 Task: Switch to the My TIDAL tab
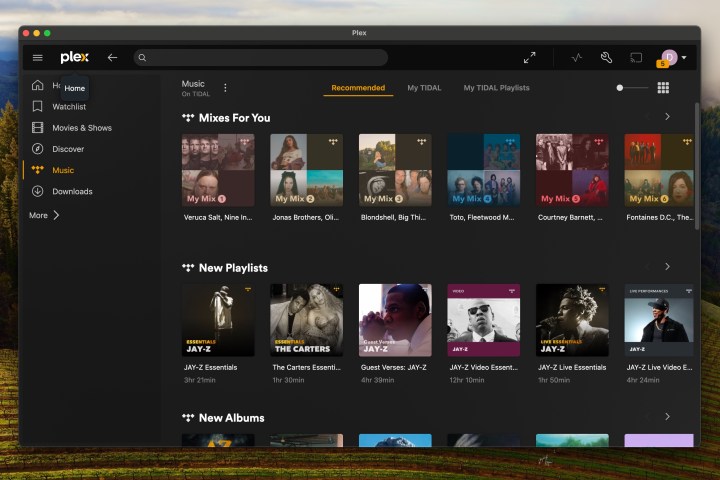click(x=424, y=88)
